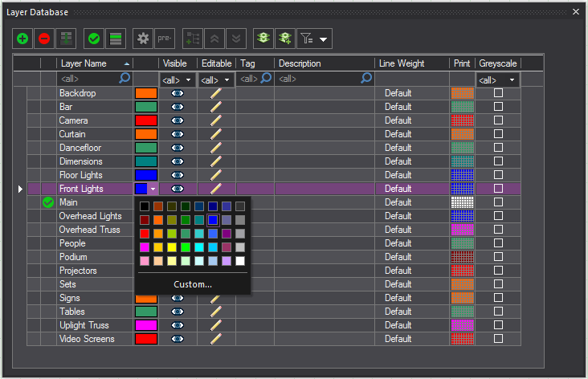Screen dimensions: 588x379
Task: Tick greyscale checkbox for Projectors row
Action: (498, 271)
